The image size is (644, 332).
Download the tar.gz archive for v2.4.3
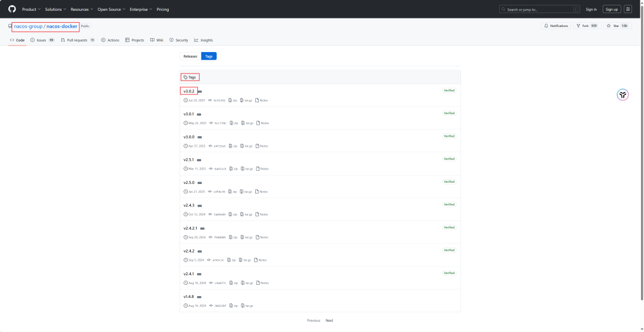point(246,214)
